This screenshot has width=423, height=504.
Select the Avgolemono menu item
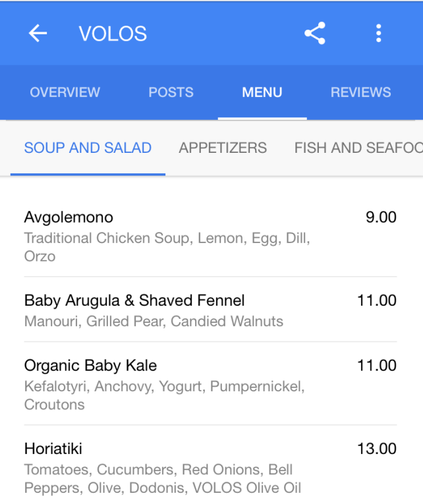tap(69, 217)
